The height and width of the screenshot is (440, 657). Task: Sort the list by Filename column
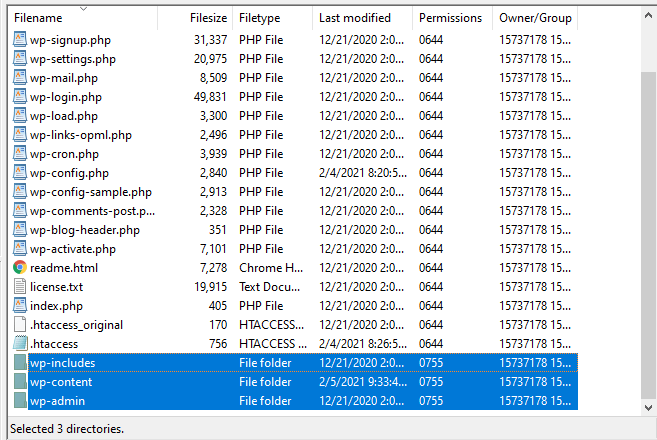point(38,18)
